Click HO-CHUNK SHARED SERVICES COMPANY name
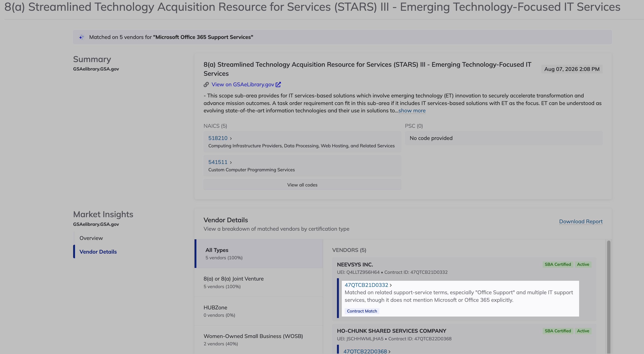The image size is (644, 354). click(x=391, y=331)
